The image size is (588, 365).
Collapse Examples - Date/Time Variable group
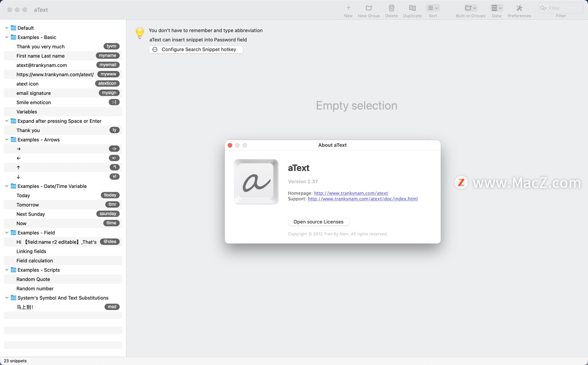[7, 186]
